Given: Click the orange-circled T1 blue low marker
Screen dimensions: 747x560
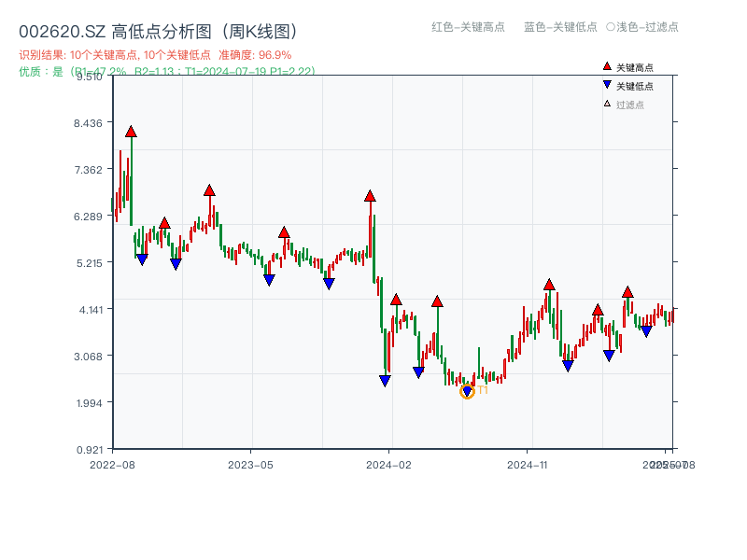Looking at the screenshot, I should 468,391.
